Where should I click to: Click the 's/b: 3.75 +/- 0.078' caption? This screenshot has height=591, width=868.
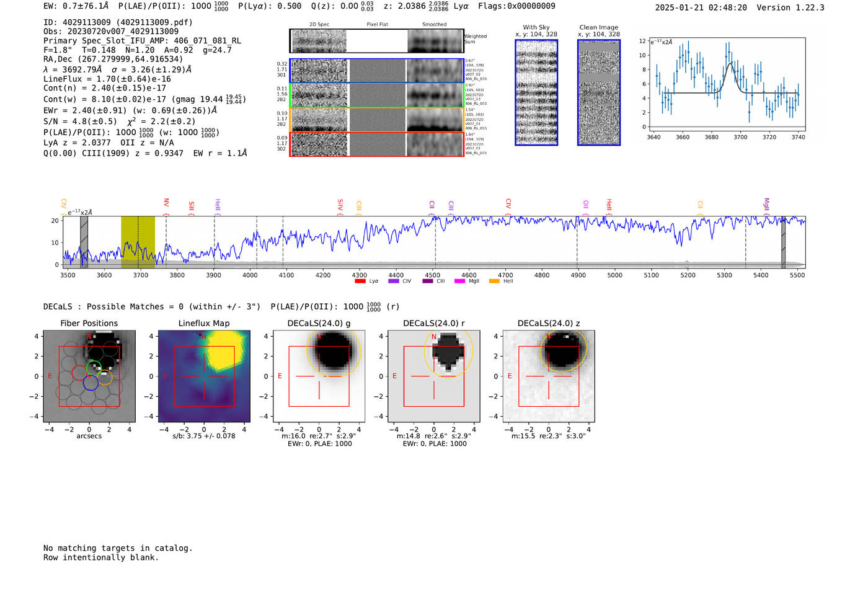204,436
